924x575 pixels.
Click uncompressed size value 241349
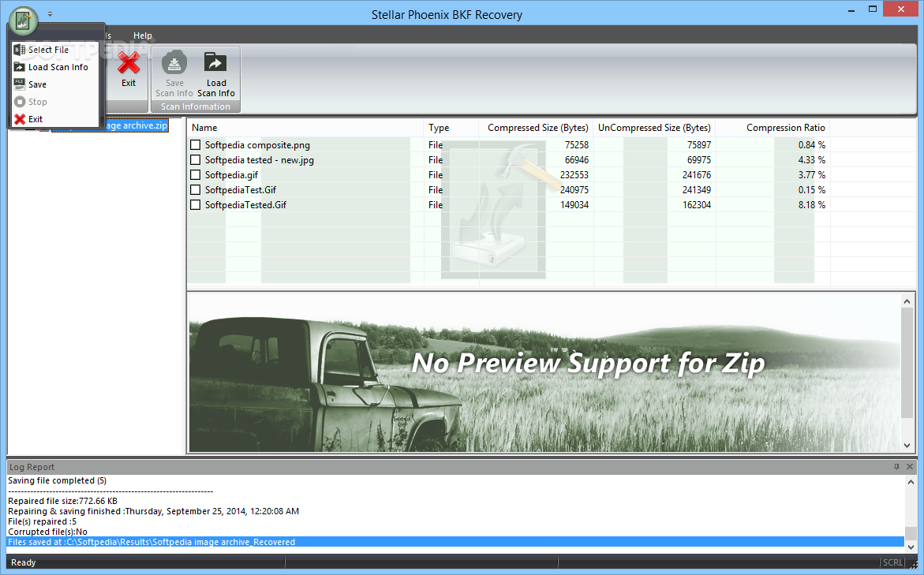click(x=697, y=190)
